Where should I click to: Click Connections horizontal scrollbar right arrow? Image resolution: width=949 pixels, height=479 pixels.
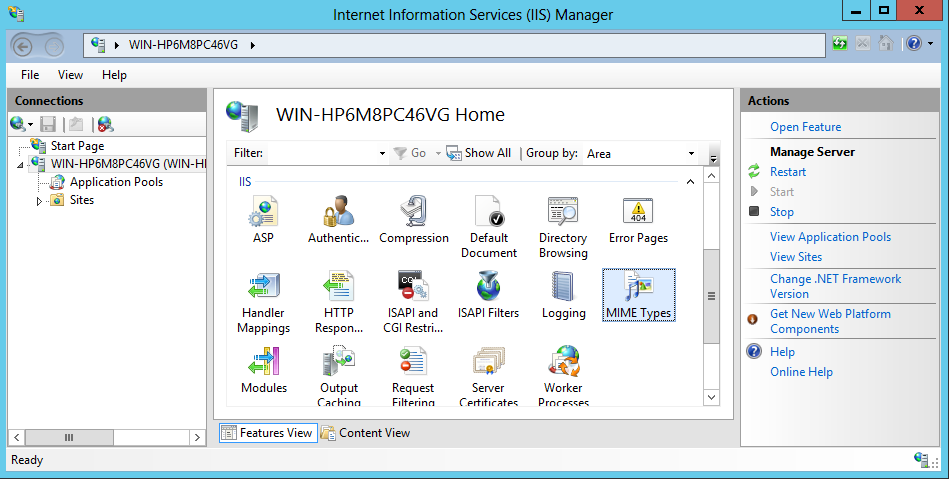tap(197, 437)
